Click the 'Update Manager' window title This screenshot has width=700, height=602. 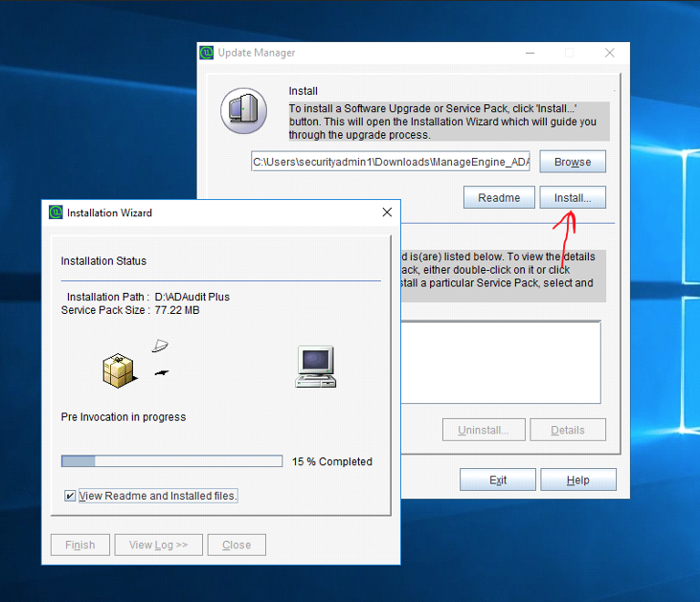(257, 53)
